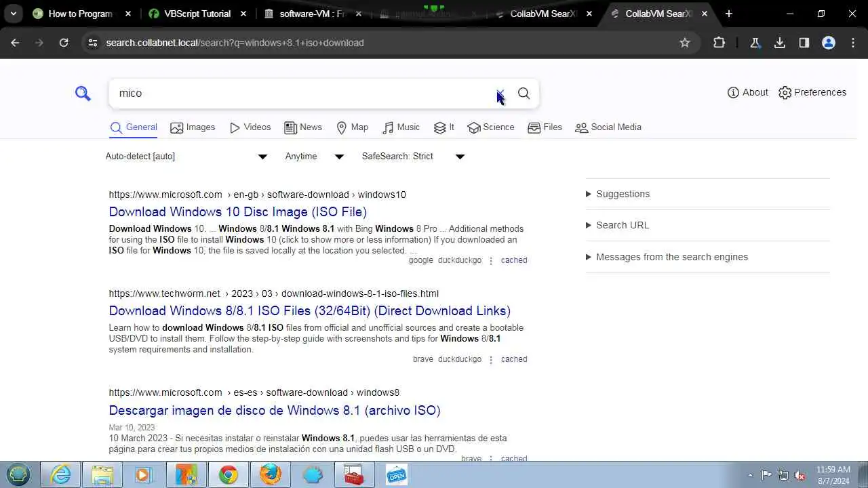Select the General search category
The image size is (868, 488).
tap(134, 127)
